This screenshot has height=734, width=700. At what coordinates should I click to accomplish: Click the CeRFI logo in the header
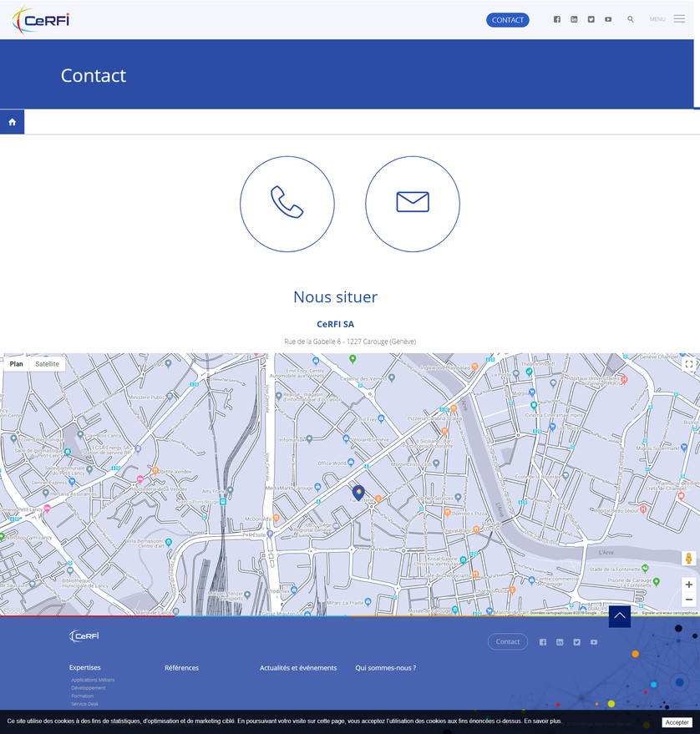click(41, 20)
